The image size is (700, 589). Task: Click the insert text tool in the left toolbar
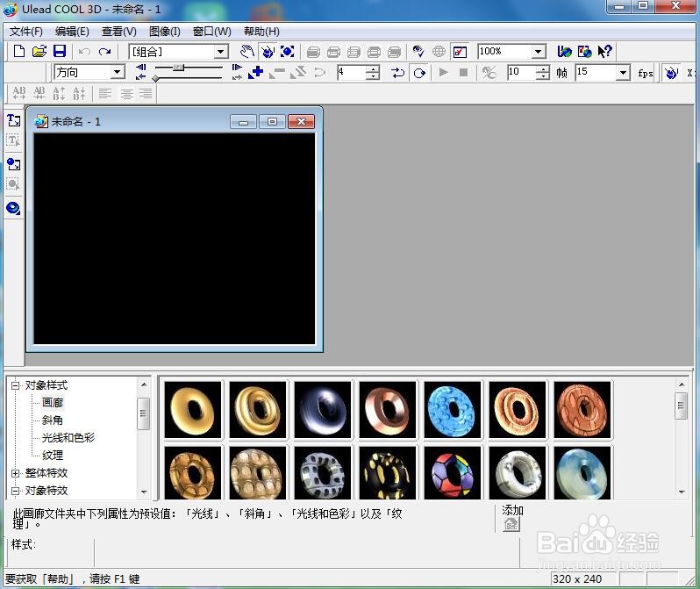(x=13, y=120)
